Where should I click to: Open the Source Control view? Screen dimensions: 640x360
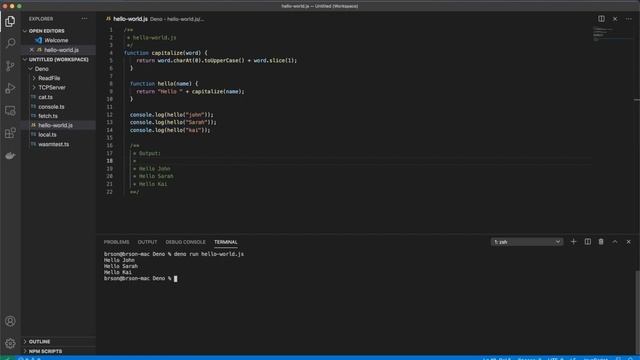pyautogui.click(x=10, y=66)
